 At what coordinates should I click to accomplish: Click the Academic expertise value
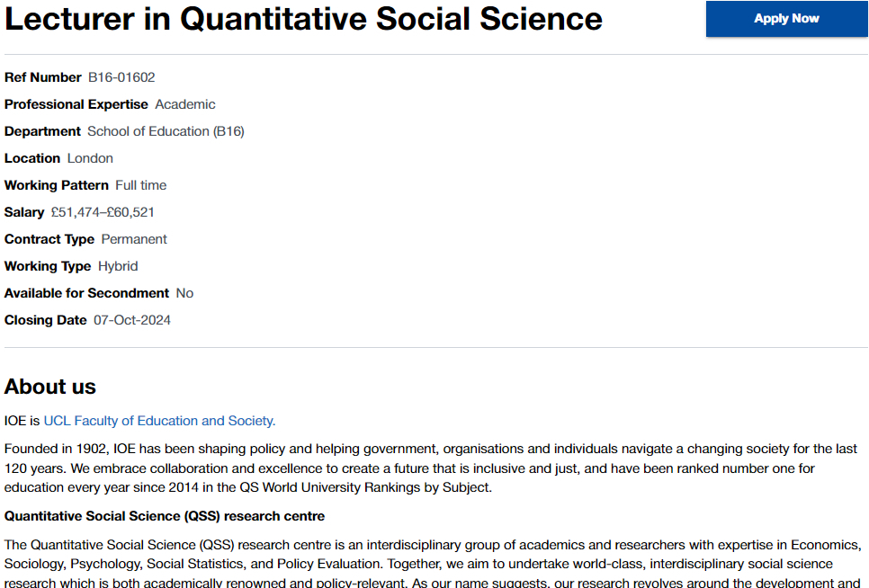(185, 104)
